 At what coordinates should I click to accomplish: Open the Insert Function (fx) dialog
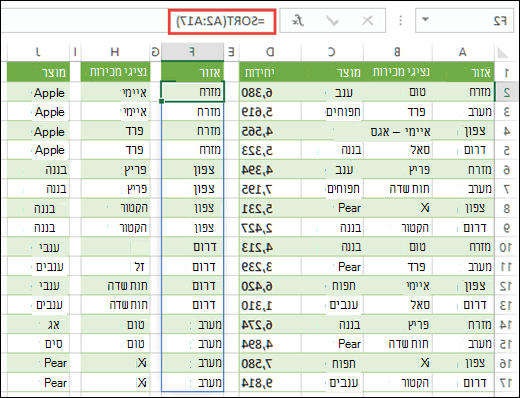298,21
